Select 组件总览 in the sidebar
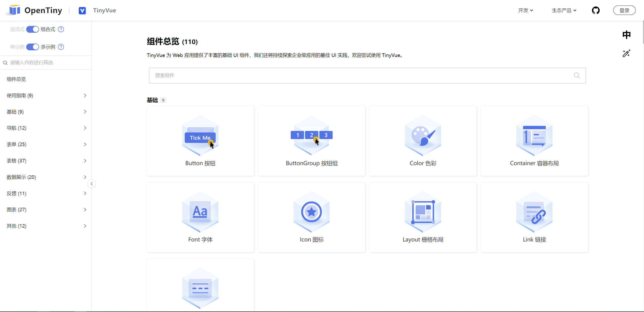Viewport: 644px width, 312px height. [x=16, y=79]
